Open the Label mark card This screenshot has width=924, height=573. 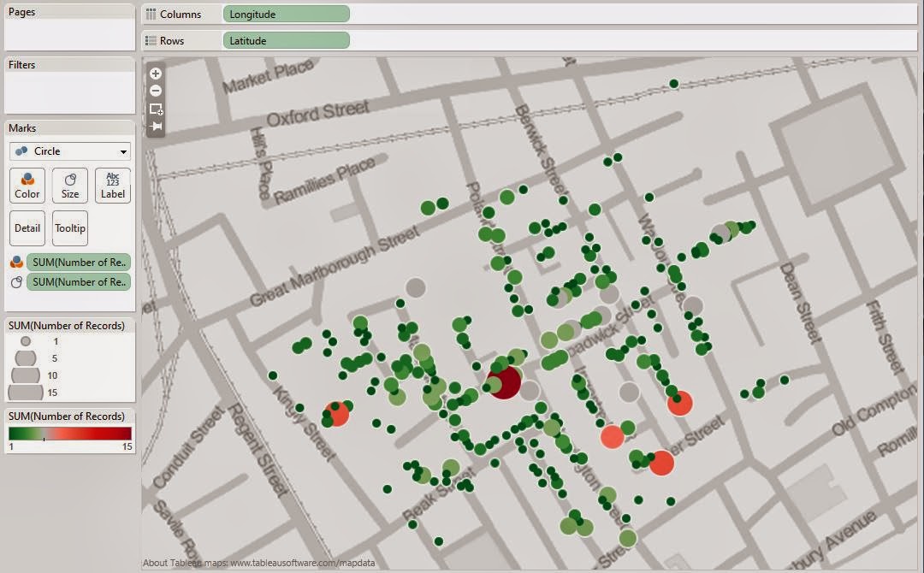pos(113,186)
